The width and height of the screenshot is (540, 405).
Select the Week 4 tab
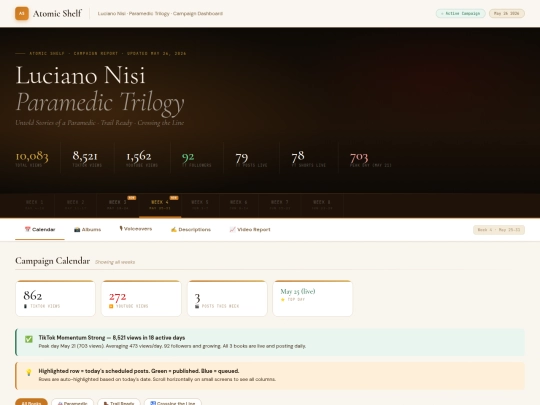(160, 205)
